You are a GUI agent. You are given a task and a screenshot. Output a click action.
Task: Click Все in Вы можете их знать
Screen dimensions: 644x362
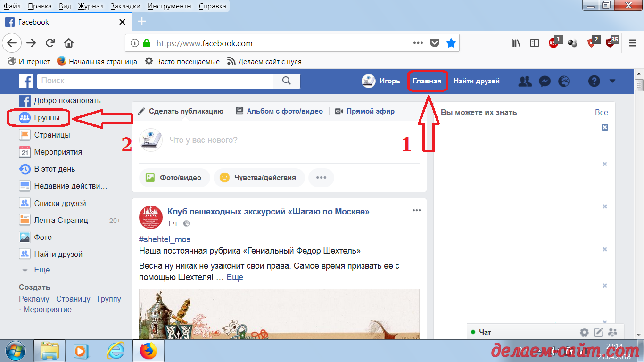click(602, 112)
